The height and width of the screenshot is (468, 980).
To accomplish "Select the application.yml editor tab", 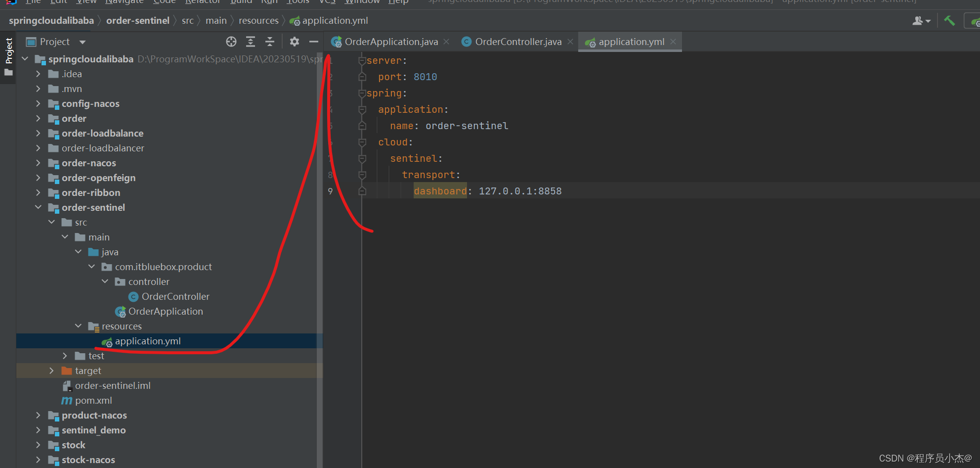I will pyautogui.click(x=631, y=42).
